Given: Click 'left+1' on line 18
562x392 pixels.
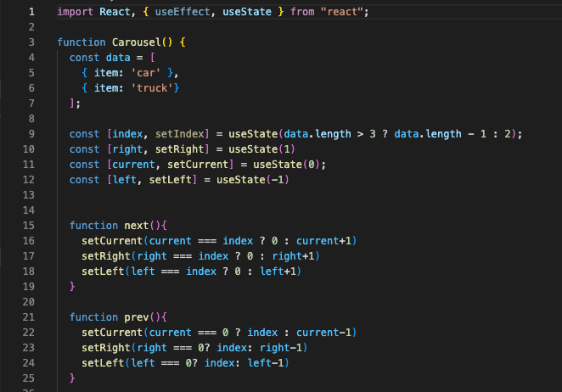Looking at the screenshot, I should tap(278, 272).
